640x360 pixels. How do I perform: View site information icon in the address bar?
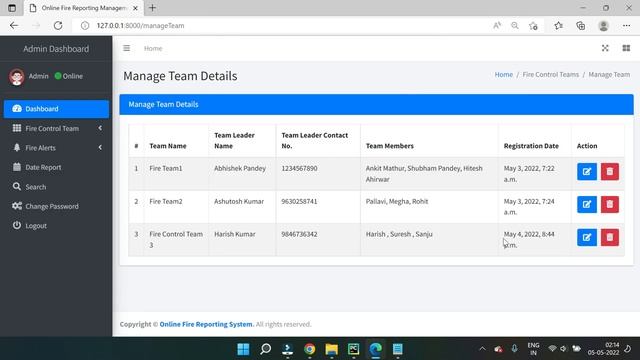(84, 25)
